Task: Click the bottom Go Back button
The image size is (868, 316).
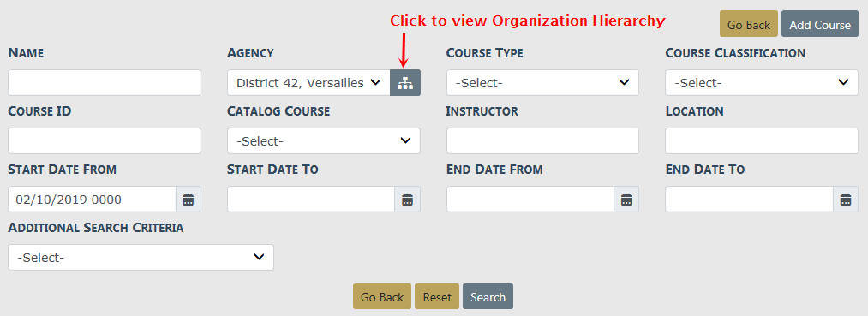Action: pyautogui.click(x=382, y=296)
